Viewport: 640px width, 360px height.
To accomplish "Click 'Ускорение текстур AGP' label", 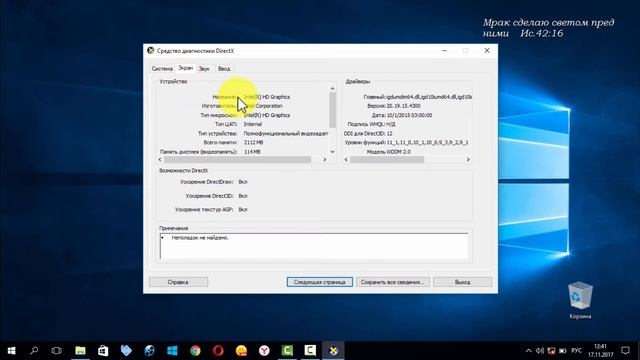I will click(204, 210).
